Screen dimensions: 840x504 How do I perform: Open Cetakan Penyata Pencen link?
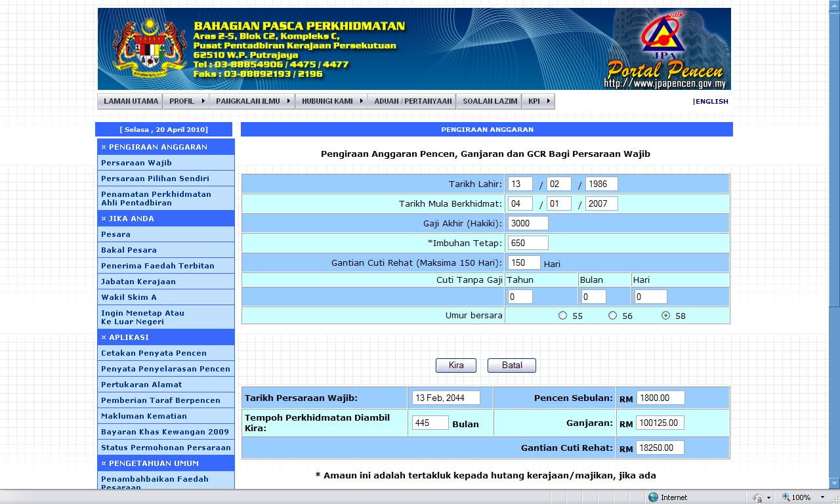[154, 353]
